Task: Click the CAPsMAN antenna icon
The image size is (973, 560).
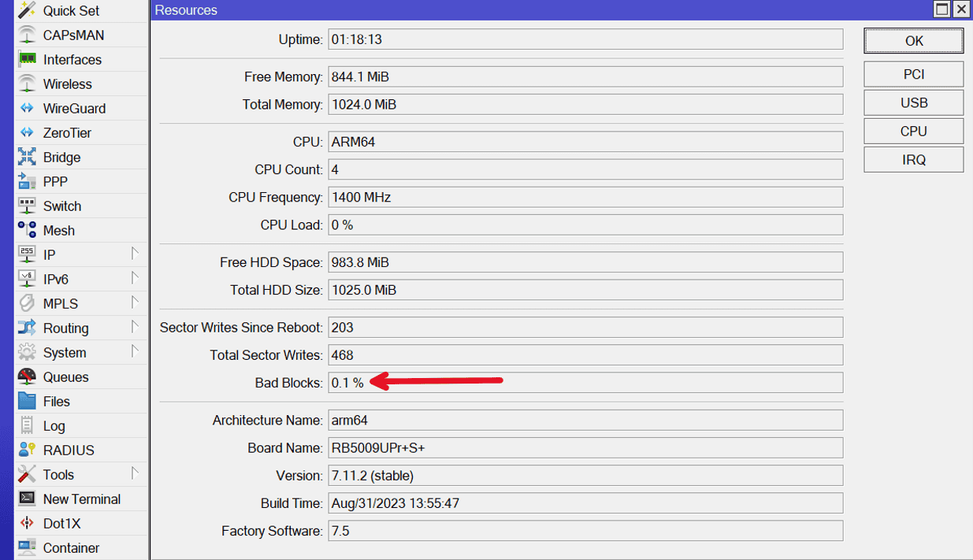Action: pyautogui.click(x=27, y=35)
